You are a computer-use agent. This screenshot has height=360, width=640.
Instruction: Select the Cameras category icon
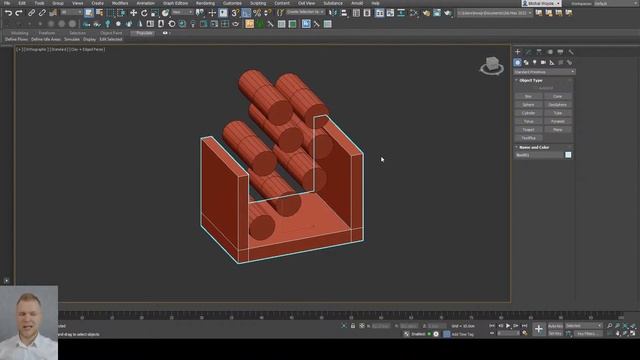[x=543, y=62]
